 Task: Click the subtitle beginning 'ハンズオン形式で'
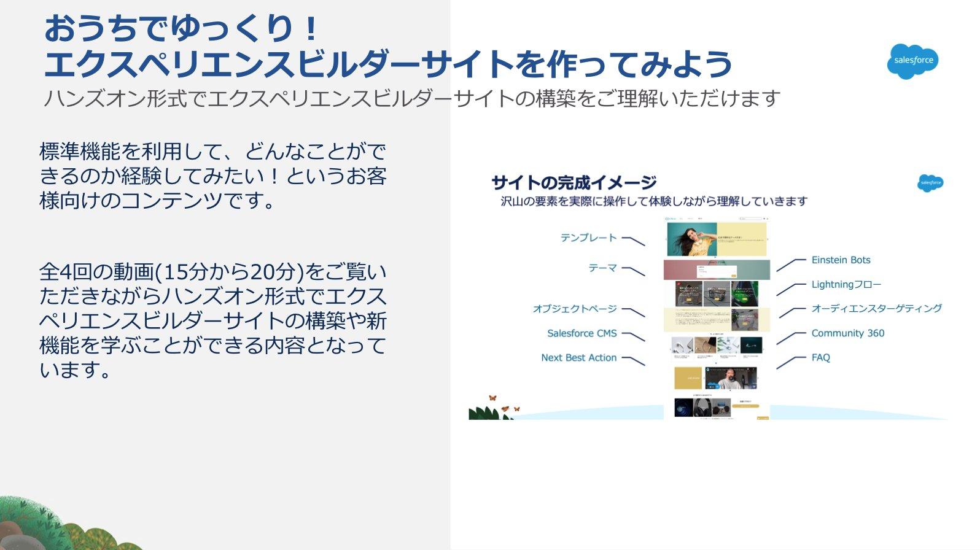(412, 98)
